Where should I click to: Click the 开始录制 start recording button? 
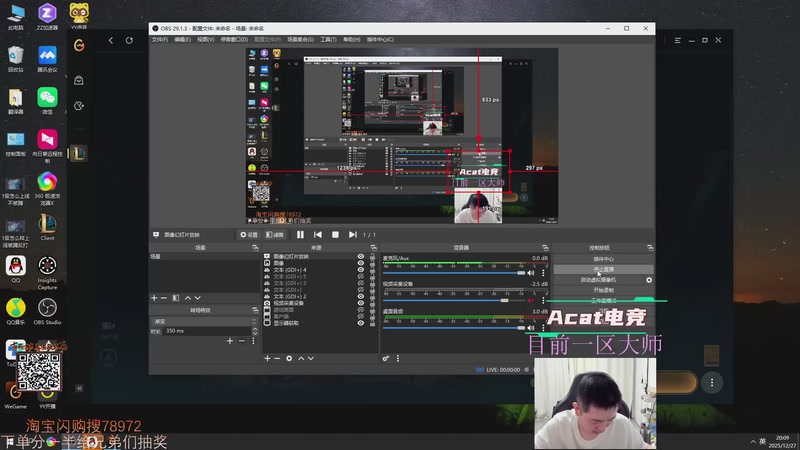coord(604,290)
